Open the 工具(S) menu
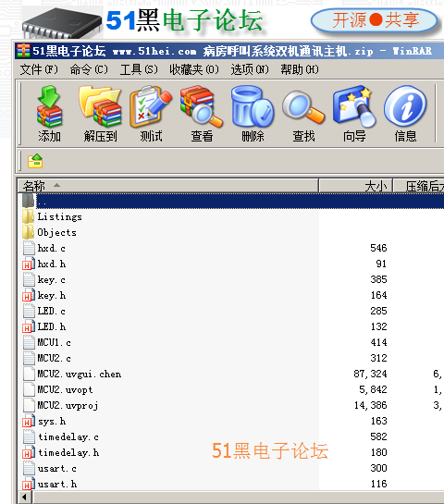Viewport: 444px width, 504px height. click(x=139, y=69)
